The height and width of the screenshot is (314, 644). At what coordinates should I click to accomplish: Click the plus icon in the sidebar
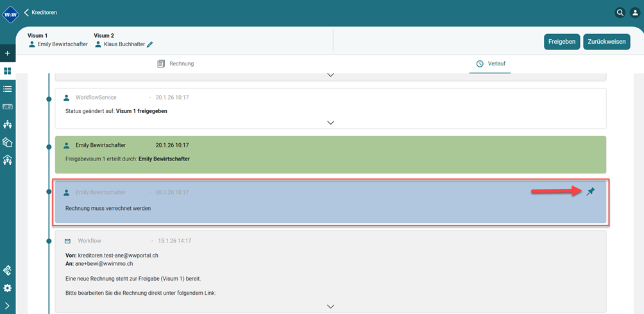pos(8,53)
